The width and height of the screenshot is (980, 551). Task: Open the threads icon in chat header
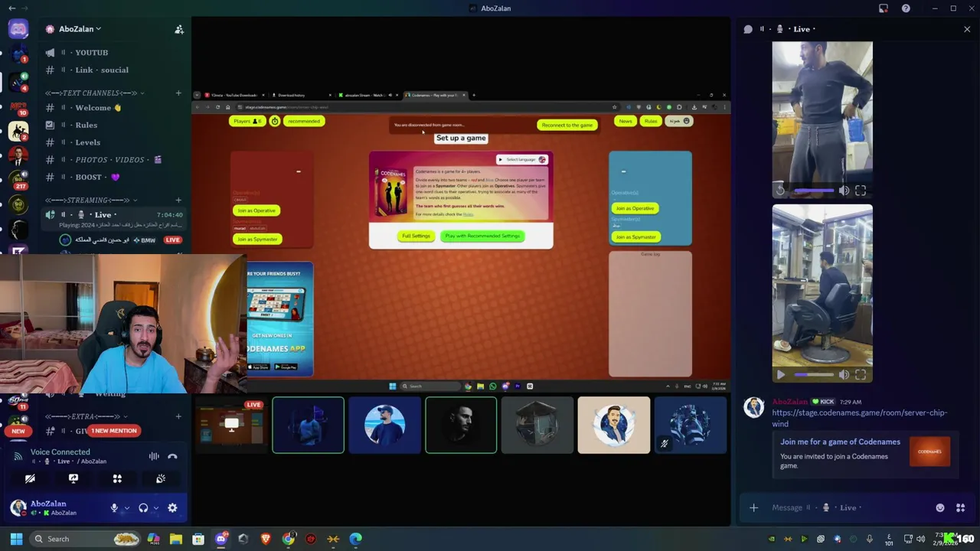[748, 29]
